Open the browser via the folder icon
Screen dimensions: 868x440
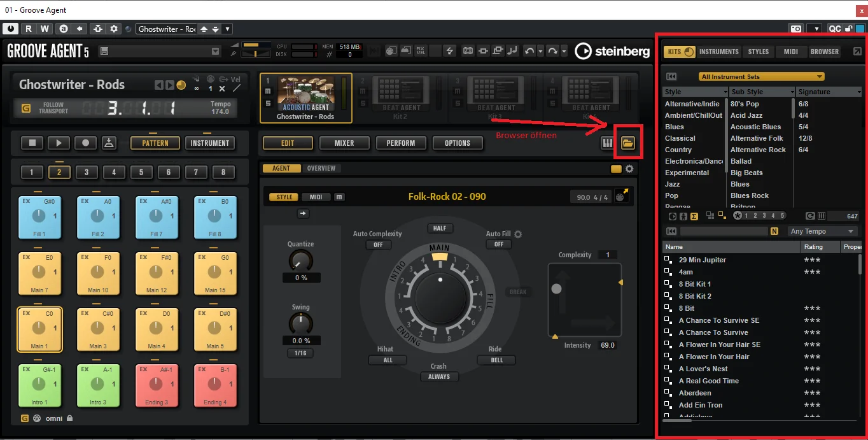628,143
